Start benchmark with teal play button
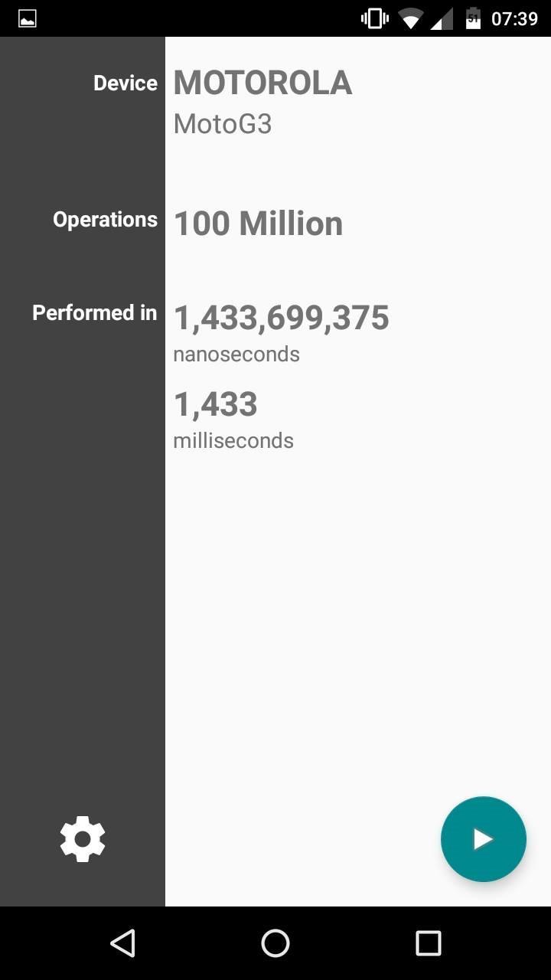Image resolution: width=551 pixels, height=980 pixels. click(x=484, y=839)
